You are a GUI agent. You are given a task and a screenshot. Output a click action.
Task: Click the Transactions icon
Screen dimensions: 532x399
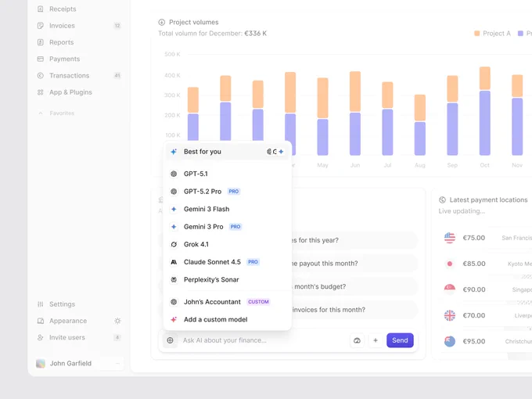41,75
